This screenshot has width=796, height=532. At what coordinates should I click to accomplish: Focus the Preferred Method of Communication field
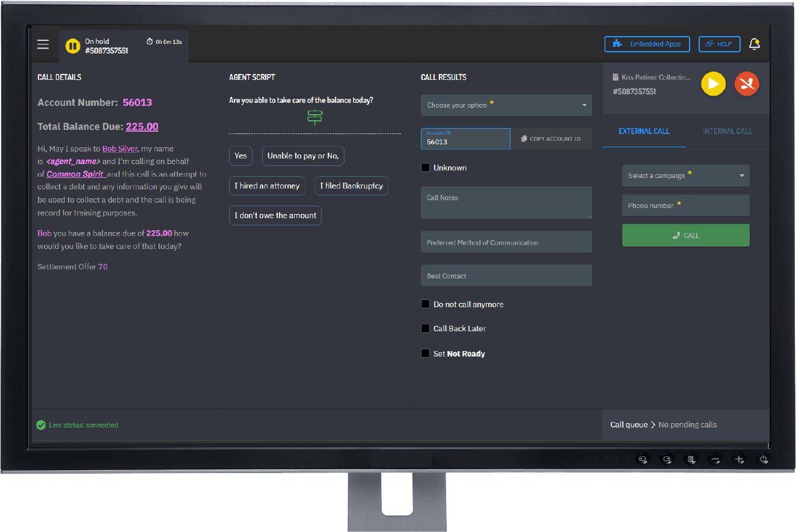tap(506, 242)
